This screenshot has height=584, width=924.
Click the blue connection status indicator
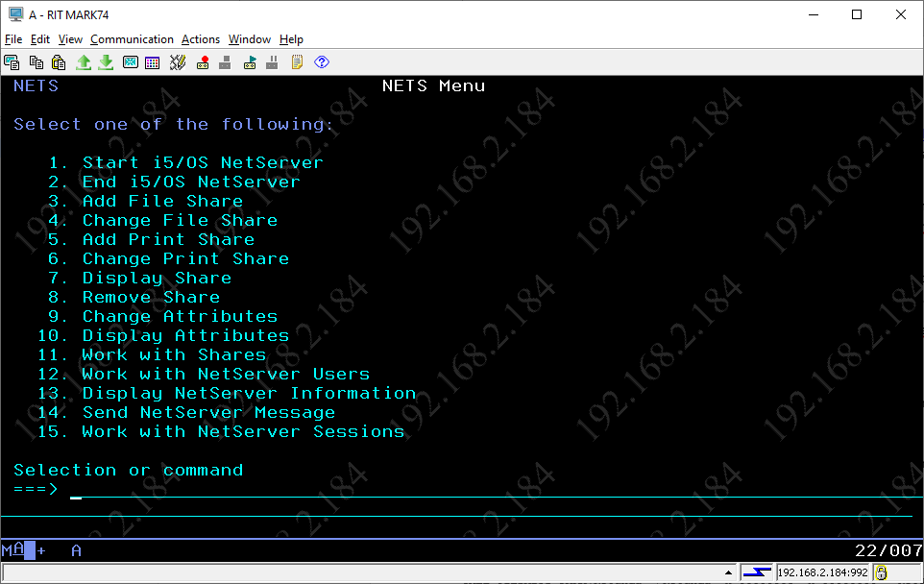click(x=757, y=572)
